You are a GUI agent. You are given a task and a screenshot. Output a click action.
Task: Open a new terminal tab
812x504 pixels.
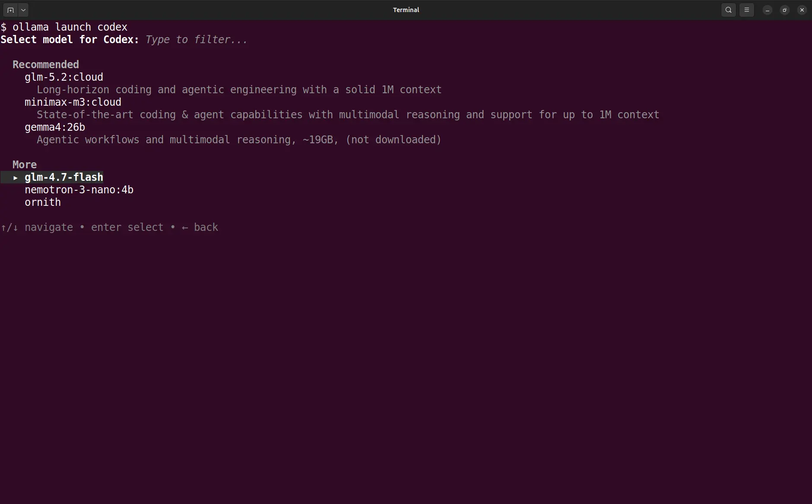[10, 10]
